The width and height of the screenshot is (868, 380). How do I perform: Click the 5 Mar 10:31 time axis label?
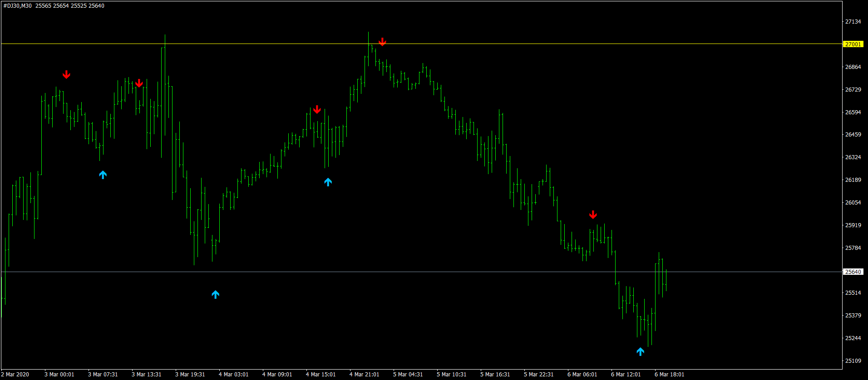tap(451, 375)
